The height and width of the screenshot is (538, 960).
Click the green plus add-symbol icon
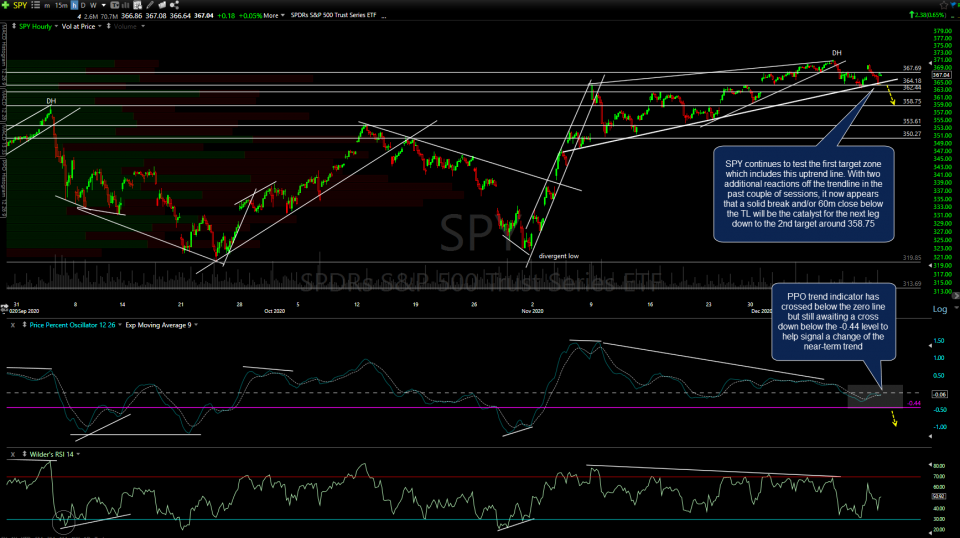(x=6, y=5)
